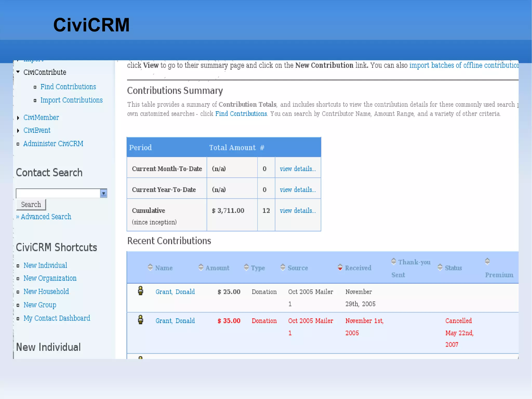532x399 pixels.
Task: Open Find Contributions in sidebar menu
Action: pyautogui.click(x=68, y=87)
